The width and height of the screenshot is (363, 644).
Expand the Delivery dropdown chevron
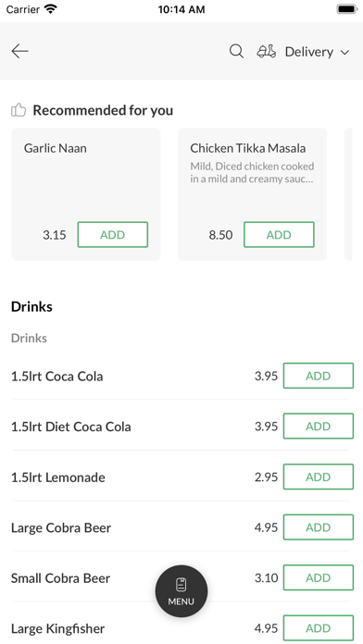(x=344, y=52)
